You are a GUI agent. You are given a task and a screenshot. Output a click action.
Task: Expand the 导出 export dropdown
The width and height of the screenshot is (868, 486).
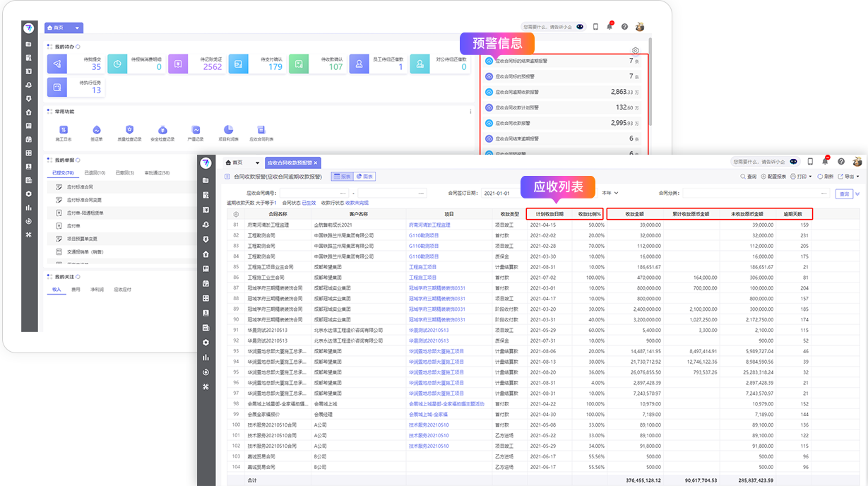848,177
